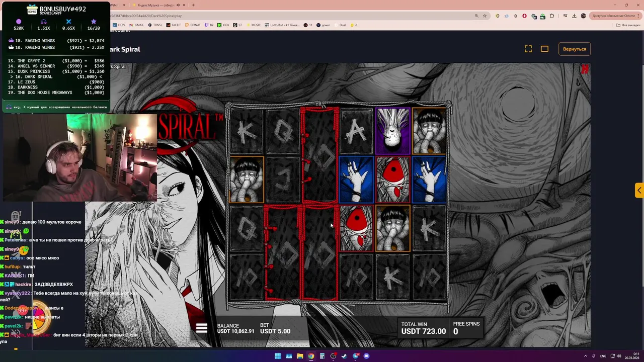The image size is (644, 362).
Task: Open the KICK bookmark
Action: pos(223,25)
